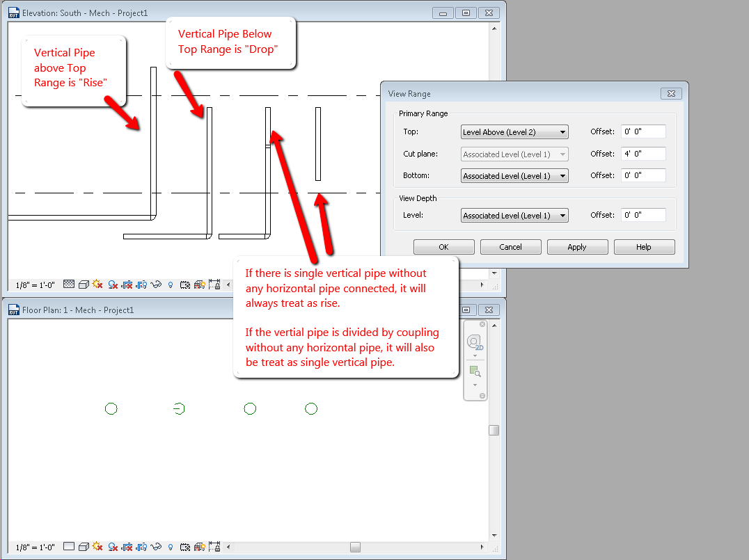Click Temporary View Properties icon in Elevation view
Viewport: 749px width, 560px height.
click(x=185, y=285)
